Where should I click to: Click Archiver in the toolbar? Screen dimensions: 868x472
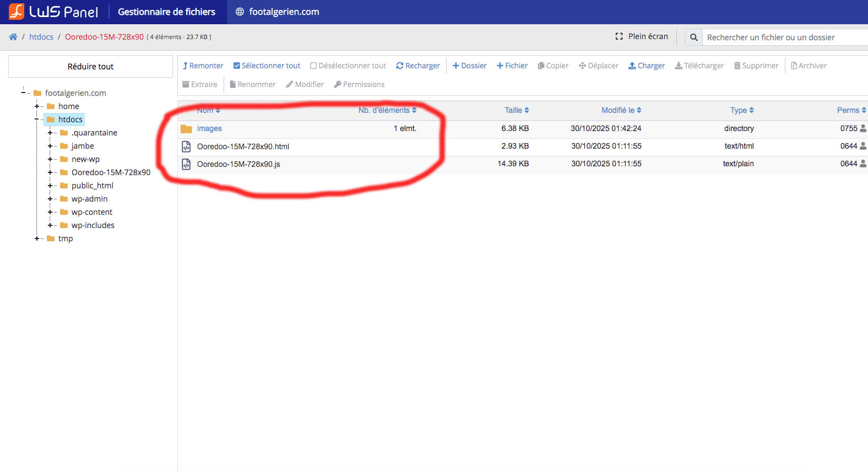[809, 66]
